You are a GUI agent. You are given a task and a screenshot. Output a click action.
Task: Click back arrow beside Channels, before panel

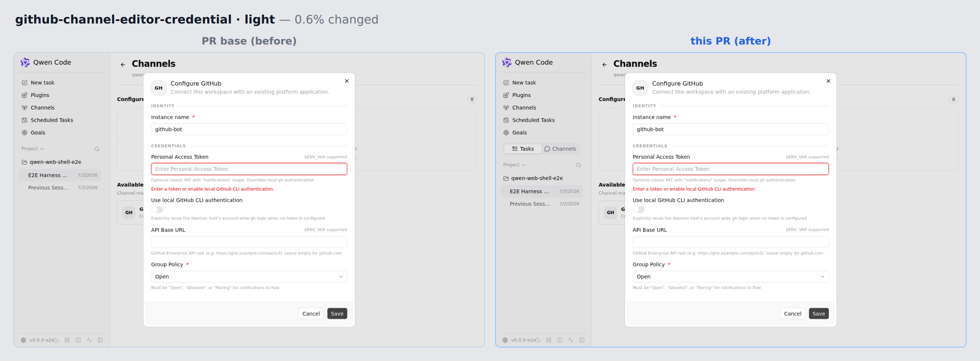pyautogui.click(x=123, y=65)
